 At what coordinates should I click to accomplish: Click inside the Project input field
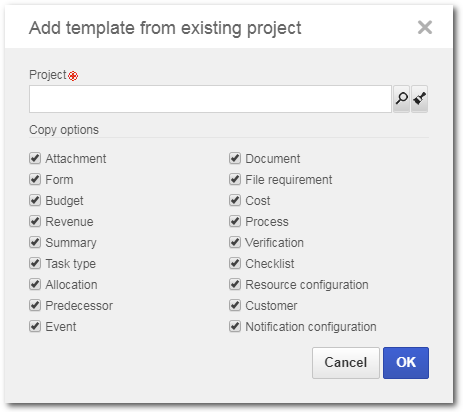tap(210, 99)
